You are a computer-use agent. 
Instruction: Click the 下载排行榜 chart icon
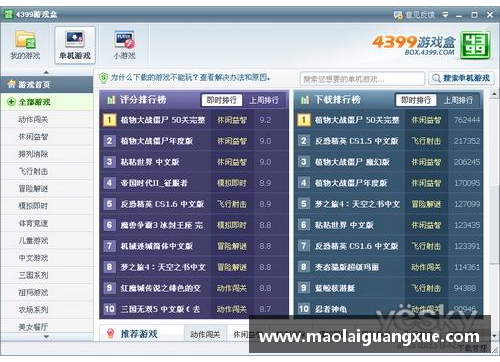305,100
